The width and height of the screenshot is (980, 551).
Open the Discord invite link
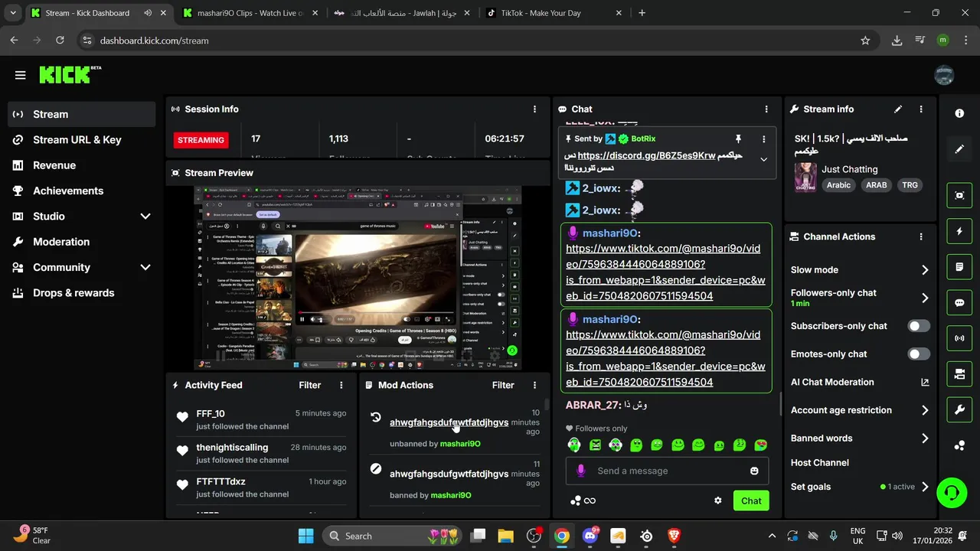click(646, 155)
